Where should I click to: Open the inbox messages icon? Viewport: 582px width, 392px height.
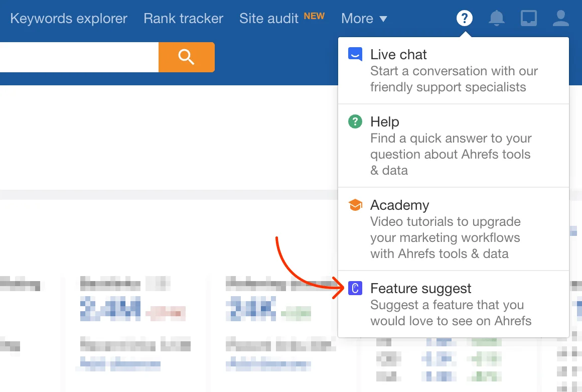click(528, 18)
